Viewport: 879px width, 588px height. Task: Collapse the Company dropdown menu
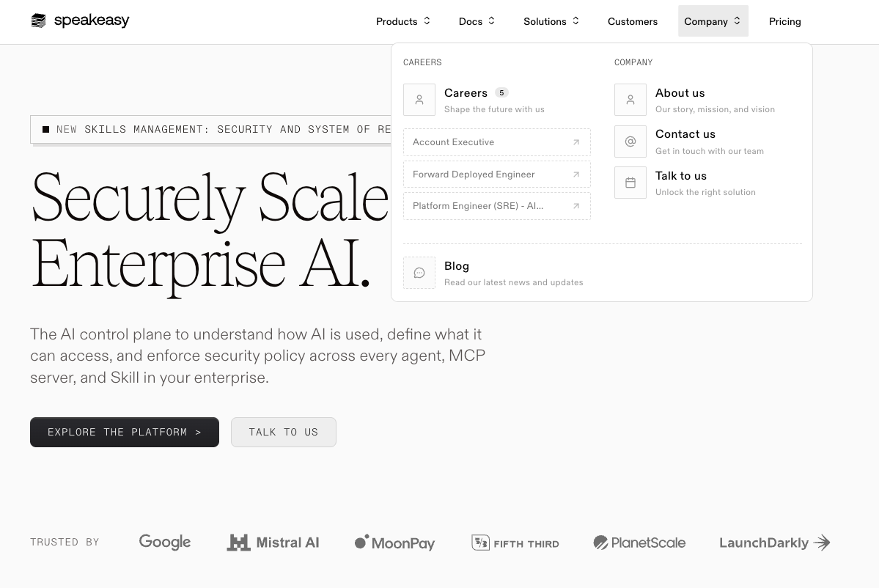pyautogui.click(x=713, y=21)
